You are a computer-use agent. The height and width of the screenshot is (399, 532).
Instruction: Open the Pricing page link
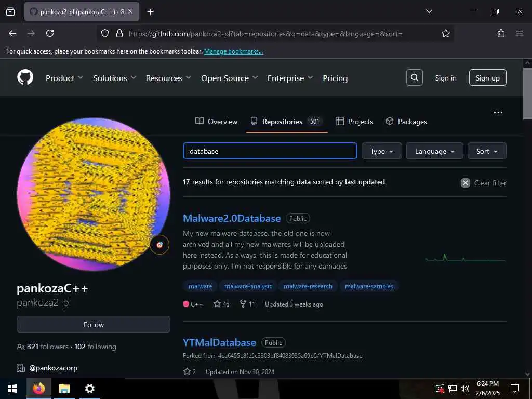335,78
